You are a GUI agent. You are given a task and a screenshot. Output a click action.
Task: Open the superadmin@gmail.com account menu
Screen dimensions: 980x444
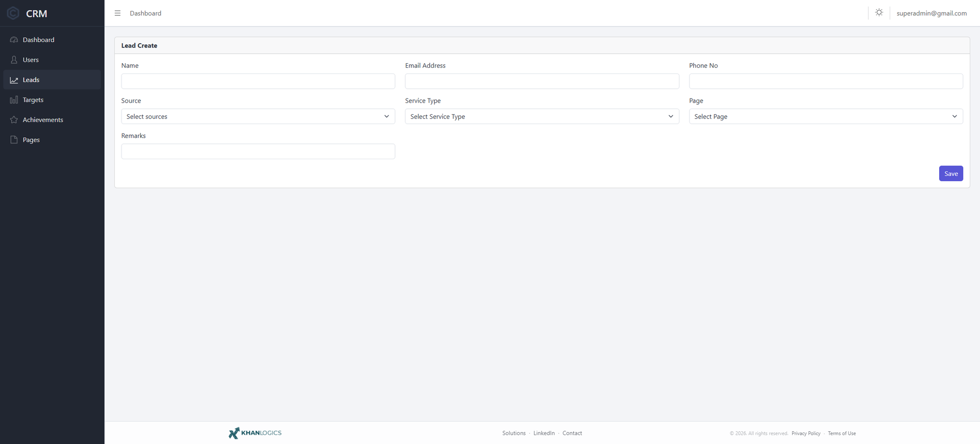[932, 13]
